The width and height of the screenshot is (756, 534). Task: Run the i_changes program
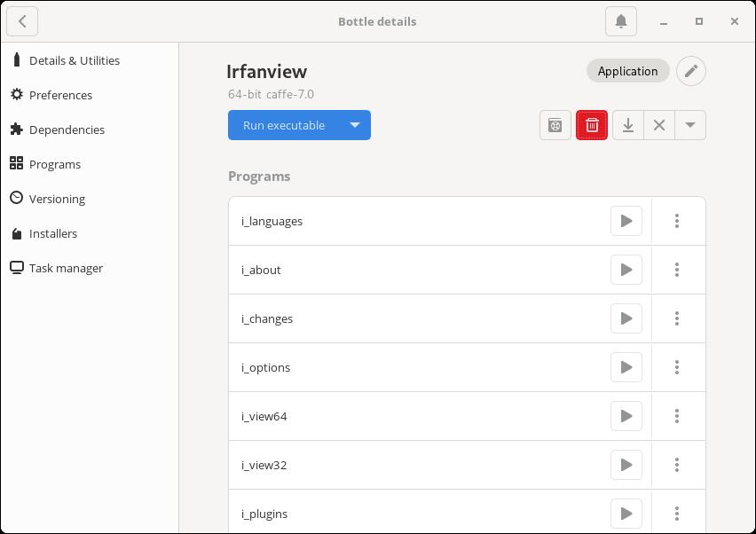[x=626, y=318]
